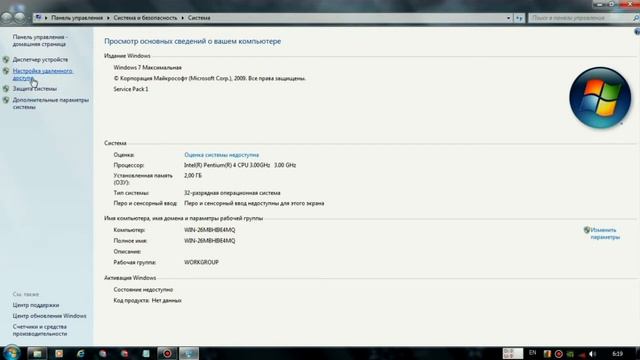Click Windows 7 Максимальная edition text
The width and height of the screenshot is (640, 360).
coord(148,68)
